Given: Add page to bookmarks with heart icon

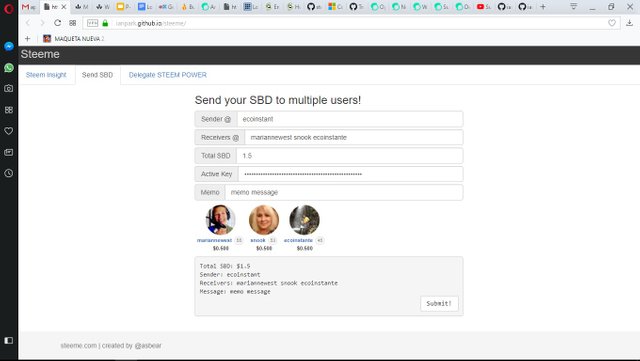Looking at the screenshot, I should pyautogui.click(x=611, y=23).
